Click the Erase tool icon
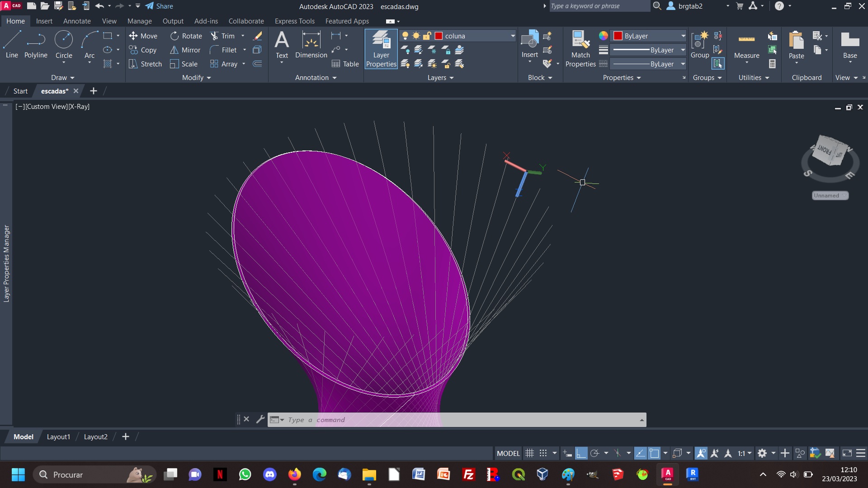Screen dimensions: 868x488 [x=258, y=36]
